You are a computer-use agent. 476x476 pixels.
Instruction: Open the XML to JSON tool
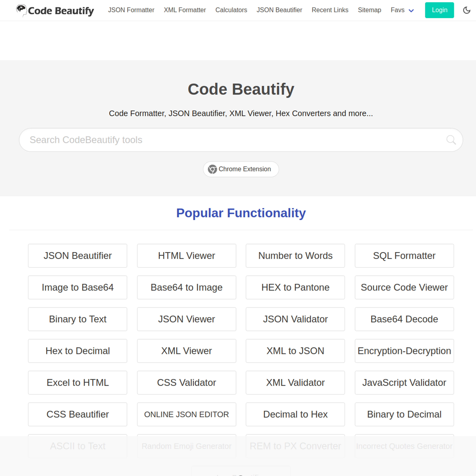pos(295,351)
